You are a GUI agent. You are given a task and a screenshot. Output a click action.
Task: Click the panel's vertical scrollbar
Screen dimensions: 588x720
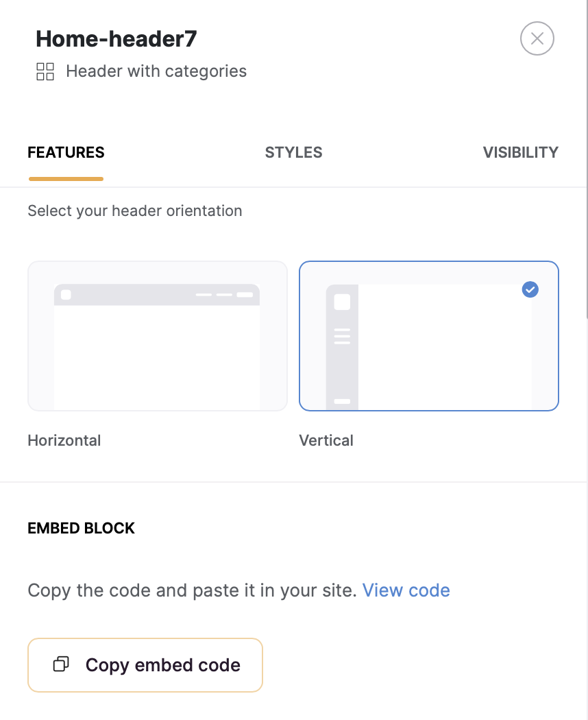(587, 159)
